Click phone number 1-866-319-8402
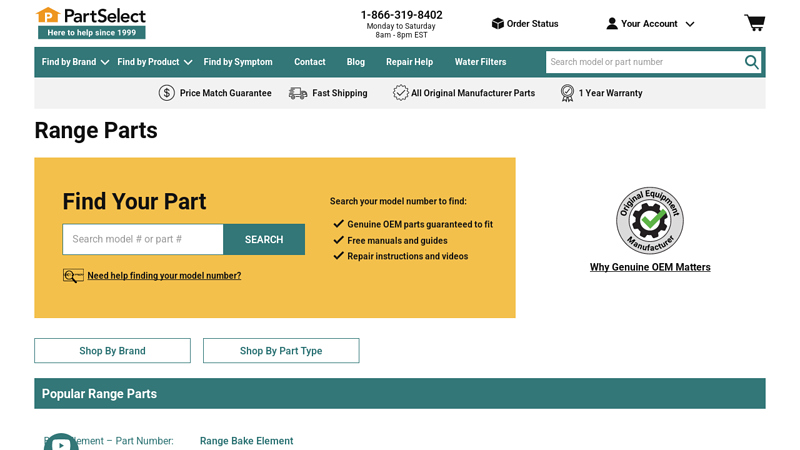 coord(402,15)
